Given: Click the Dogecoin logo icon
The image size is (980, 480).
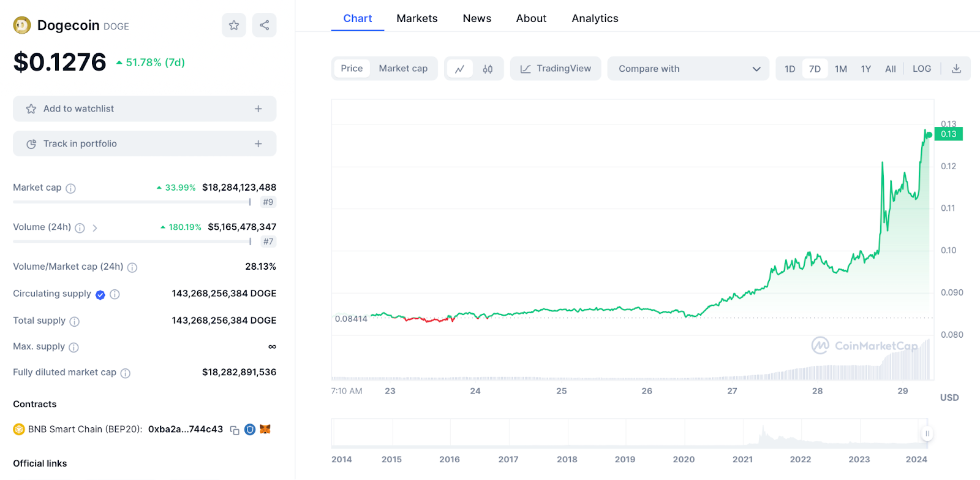Looking at the screenshot, I should tap(22, 25).
